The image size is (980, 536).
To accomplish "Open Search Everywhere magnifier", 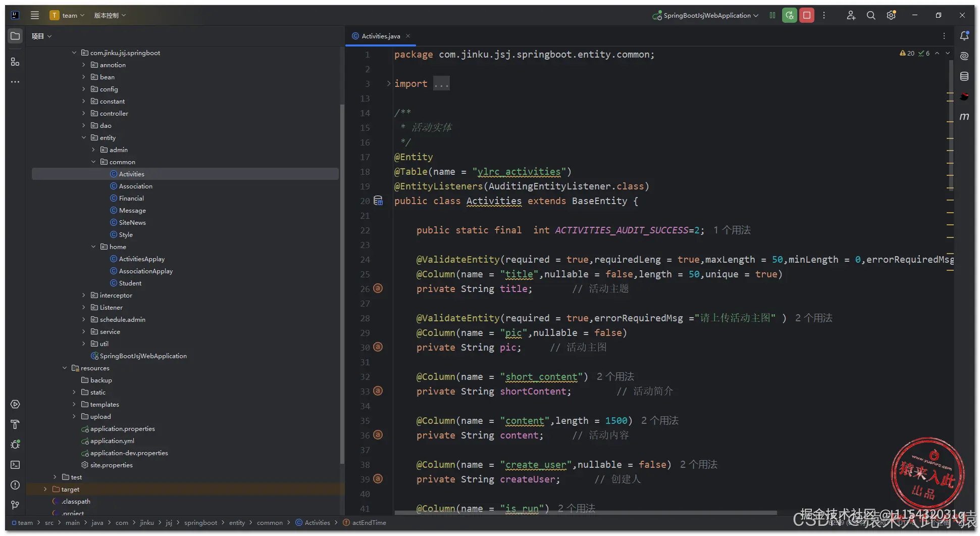I will point(871,15).
